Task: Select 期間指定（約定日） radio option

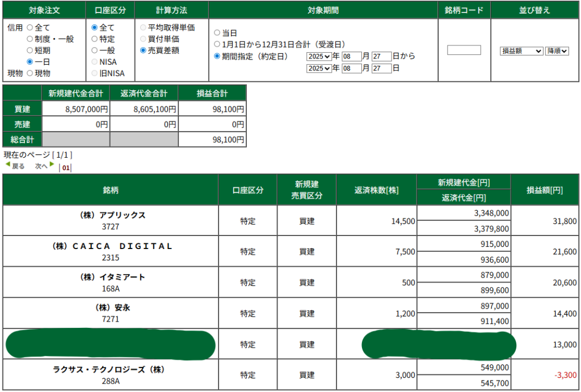Action: tap(217, 56)
